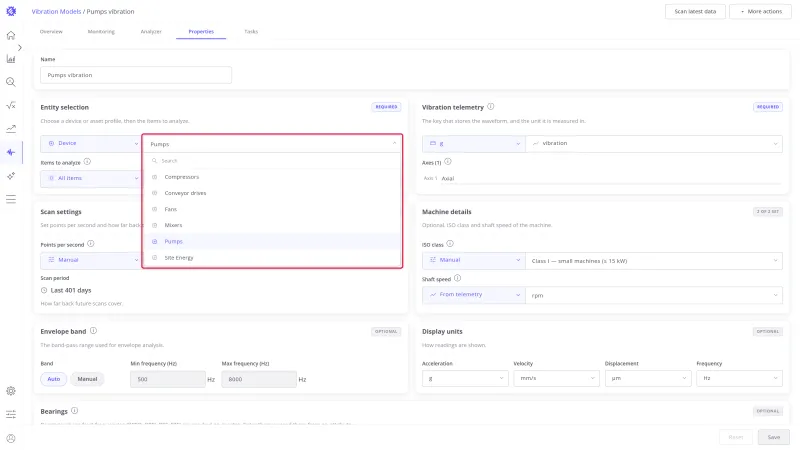Viewport: 800px width, 450px height.
Task: Switch to the Overview tab
Action: coord(51,32)
